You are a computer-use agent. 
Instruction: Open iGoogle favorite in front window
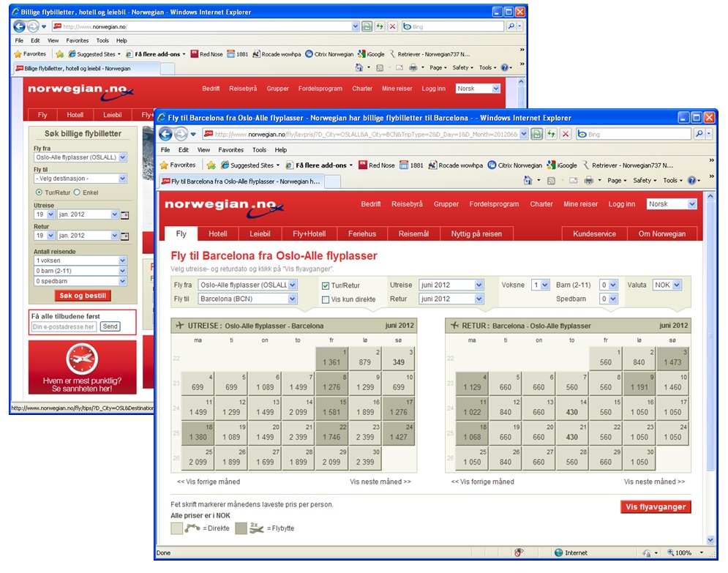(x=562, y=165)
